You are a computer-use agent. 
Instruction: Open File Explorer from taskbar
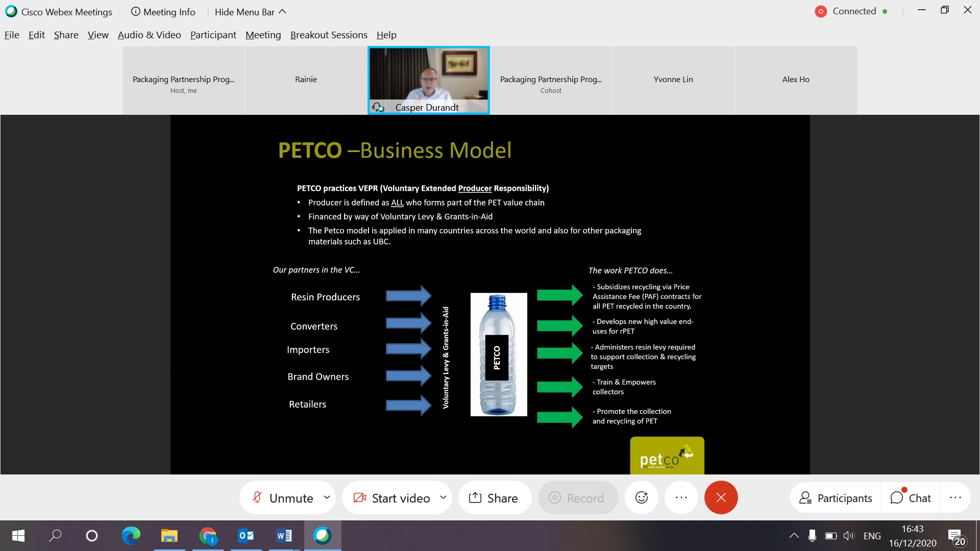coord(169,536)
